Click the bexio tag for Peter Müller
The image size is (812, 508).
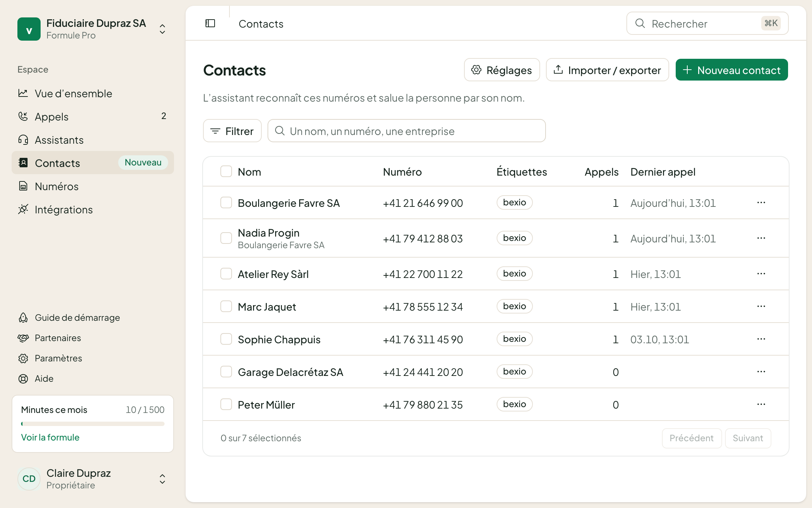(x=514, y=404)
